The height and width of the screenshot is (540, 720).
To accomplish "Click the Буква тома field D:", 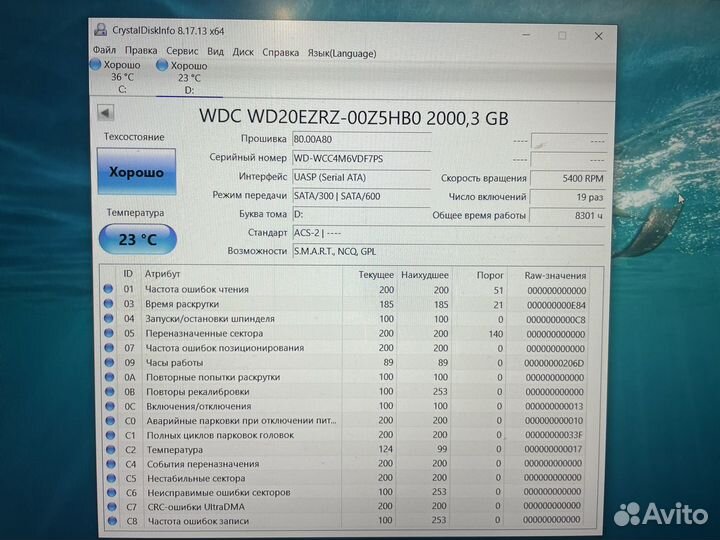I will tap(361, 214).
